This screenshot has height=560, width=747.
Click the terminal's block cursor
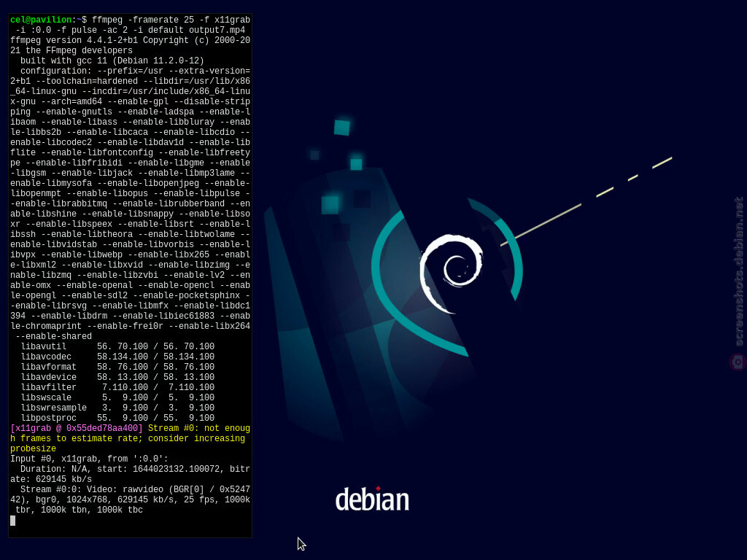point(13,521)
